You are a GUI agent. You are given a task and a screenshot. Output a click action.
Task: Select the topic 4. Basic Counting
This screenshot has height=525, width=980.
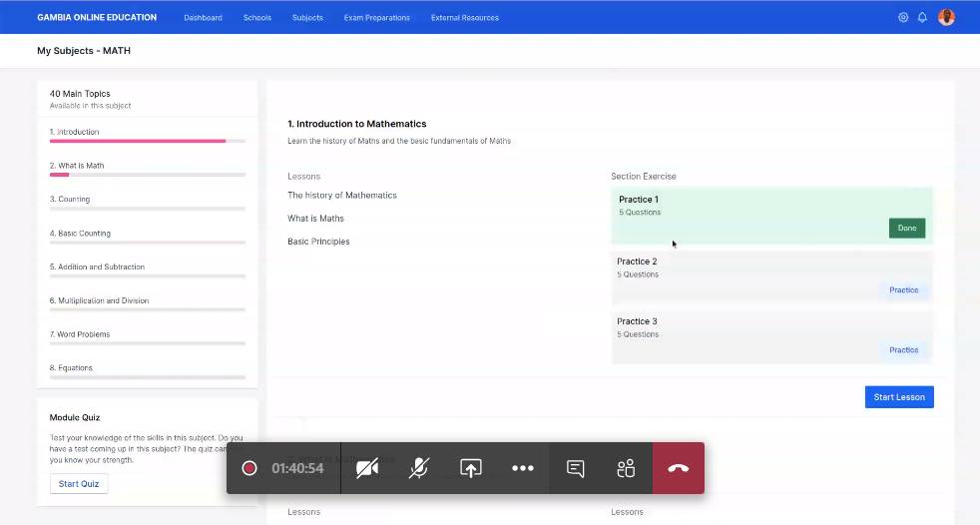tap(80, 234)
